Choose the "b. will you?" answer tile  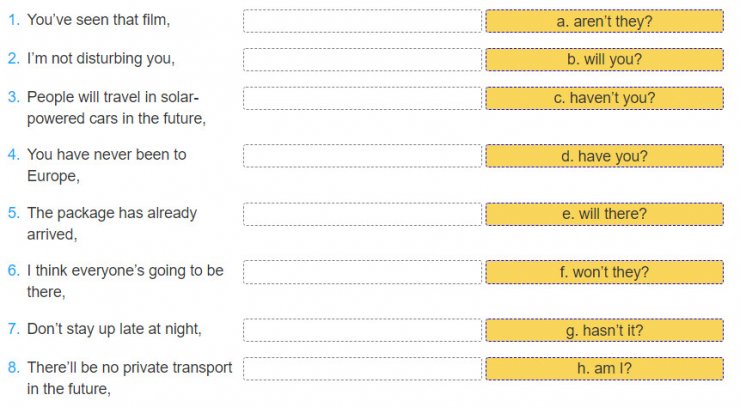tap(604, 59)
